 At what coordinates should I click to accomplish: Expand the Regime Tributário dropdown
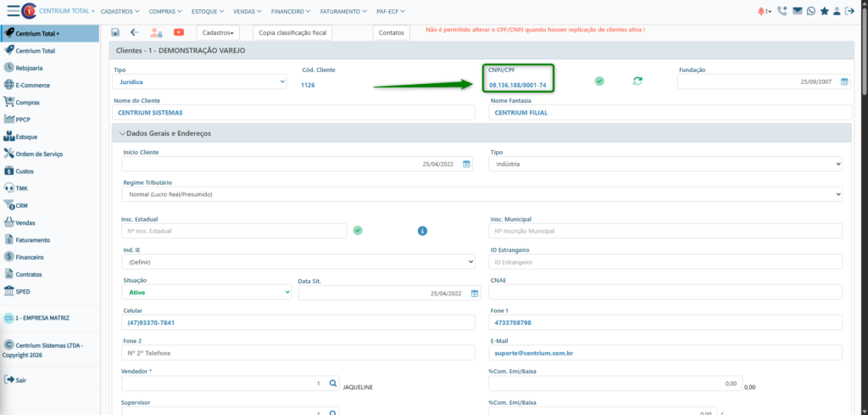click(x=482, y=194)
